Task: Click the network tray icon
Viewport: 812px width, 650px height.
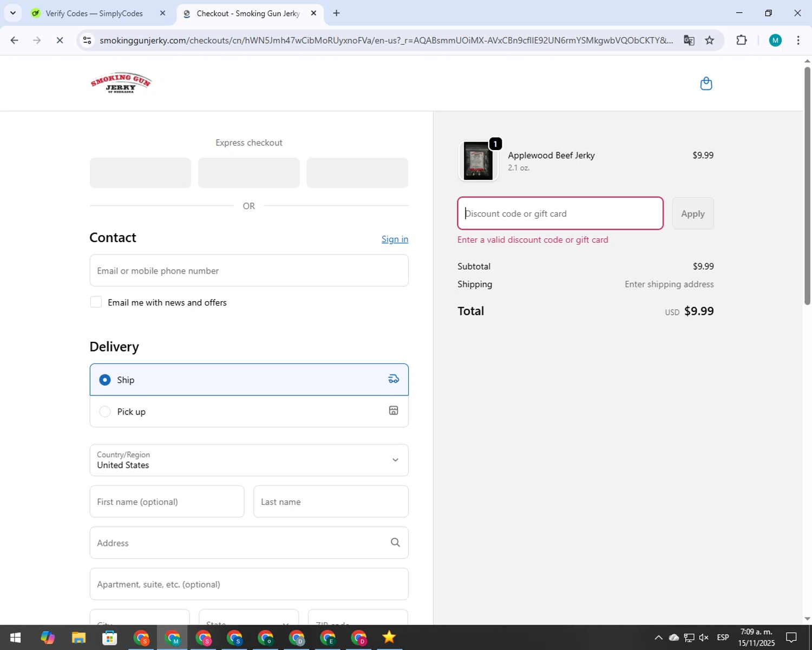Action: [689, 638]
